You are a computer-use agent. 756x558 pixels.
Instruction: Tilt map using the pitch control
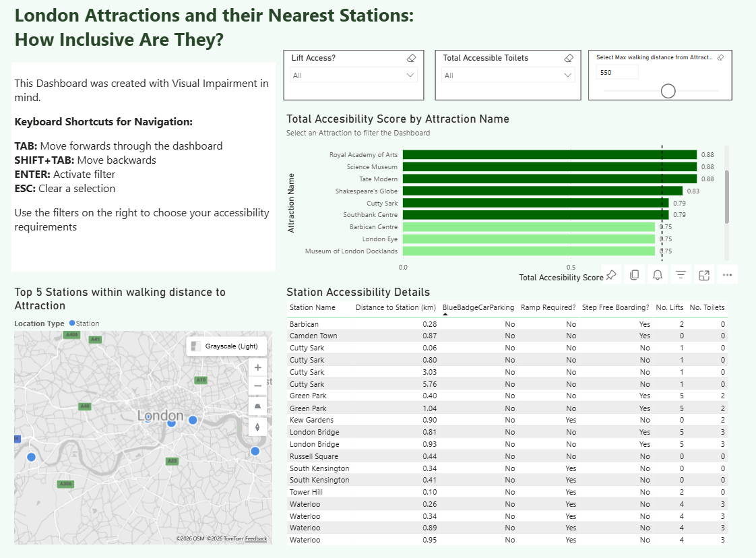click(257, 407)
